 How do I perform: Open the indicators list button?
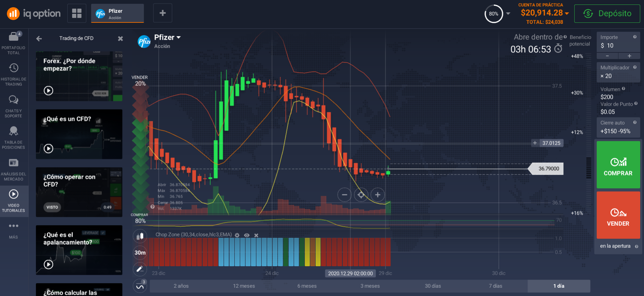pyautogui.click(x=140, y=286)
